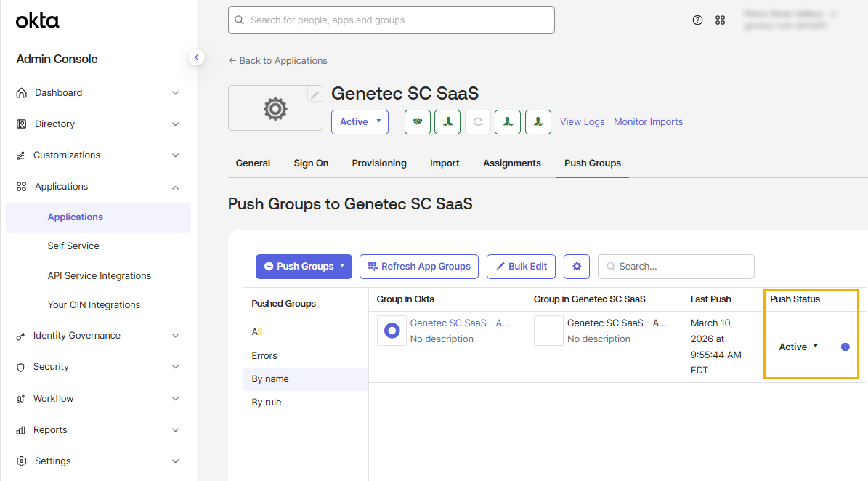The image size is (868, 481).
Task: Open the Active push status dropdown in row
Action: [x=798, y=347]
